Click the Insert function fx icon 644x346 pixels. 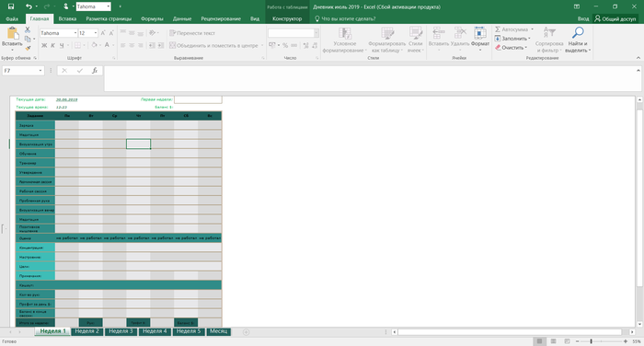pos(95,71)
